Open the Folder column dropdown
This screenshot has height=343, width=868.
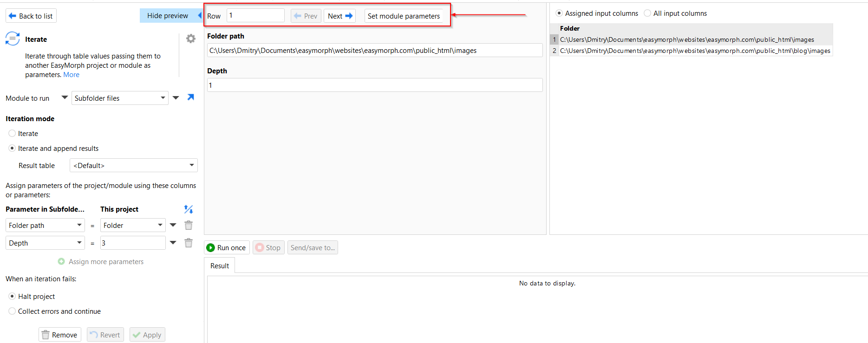(x=133, y=226)
